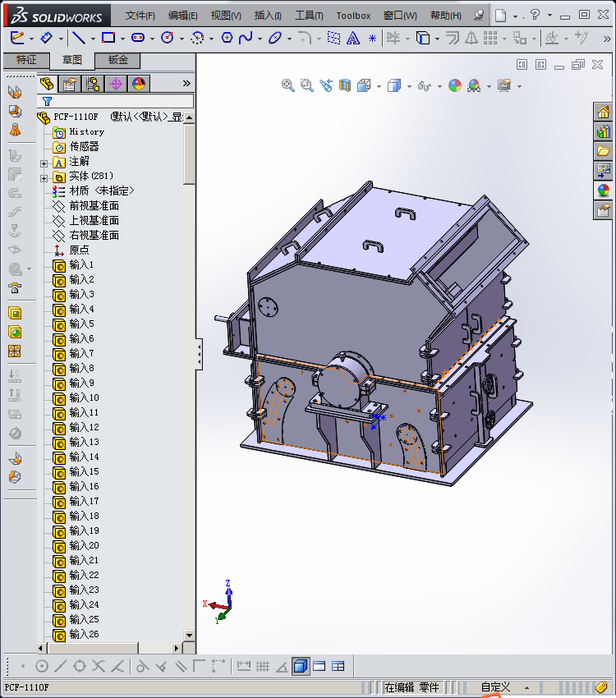Toggle the Quadrant quick snap
616x698 pixels.
(x=80, y=667)
